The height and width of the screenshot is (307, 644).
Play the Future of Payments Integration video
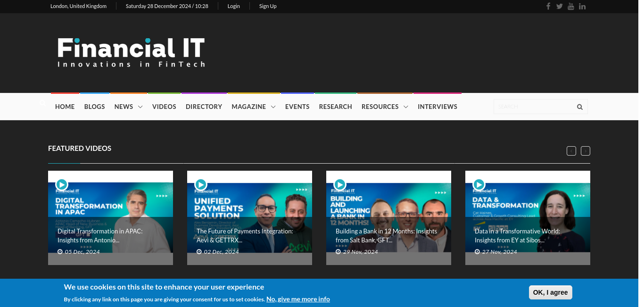point(201,184)
